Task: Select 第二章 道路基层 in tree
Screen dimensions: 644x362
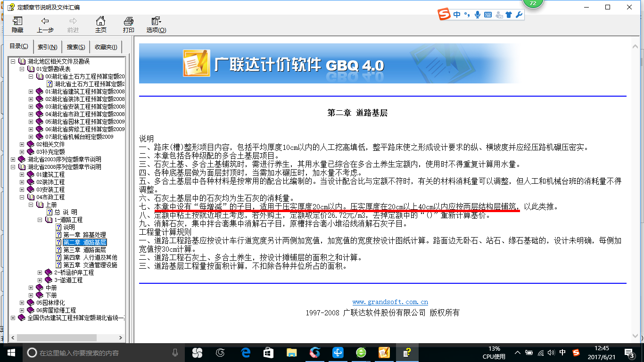Action: [85, 242]
